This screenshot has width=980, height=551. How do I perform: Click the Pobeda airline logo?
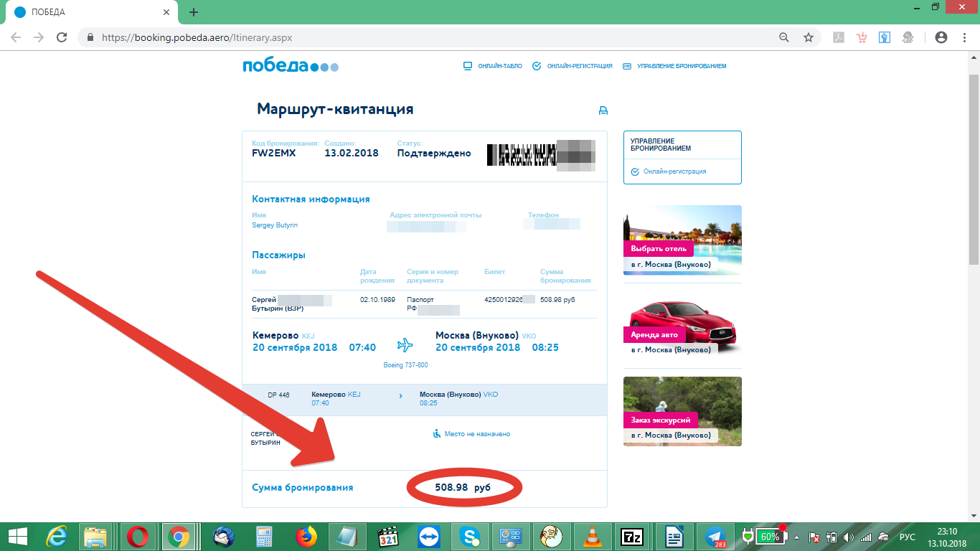click(x=291, y=66)
